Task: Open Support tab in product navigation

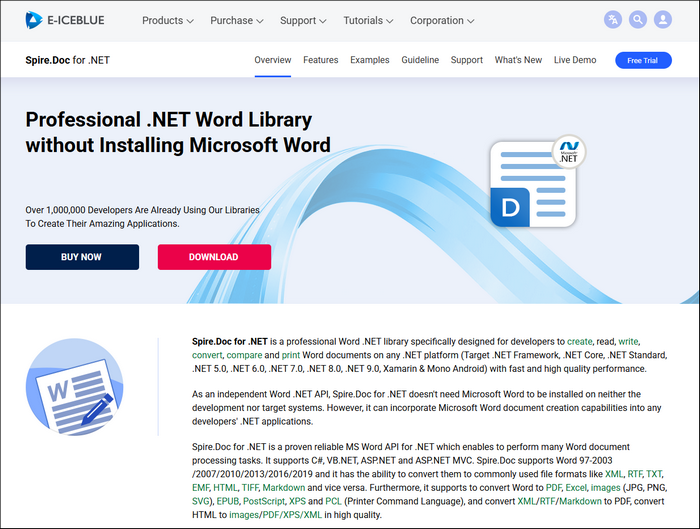Action: 467,60
